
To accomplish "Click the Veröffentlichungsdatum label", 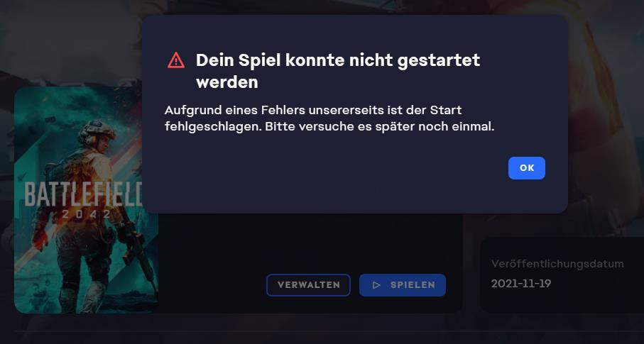I will 557,264.
